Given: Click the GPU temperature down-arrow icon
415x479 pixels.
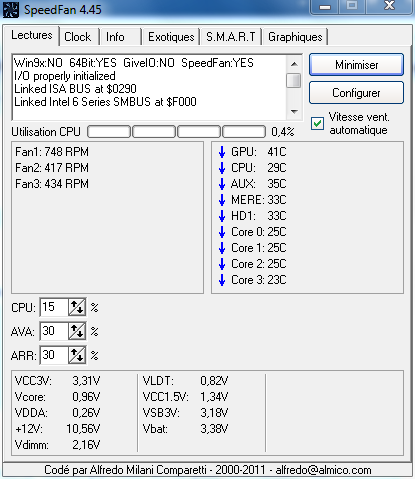Looking at the screenshot, I should [222, 152].
